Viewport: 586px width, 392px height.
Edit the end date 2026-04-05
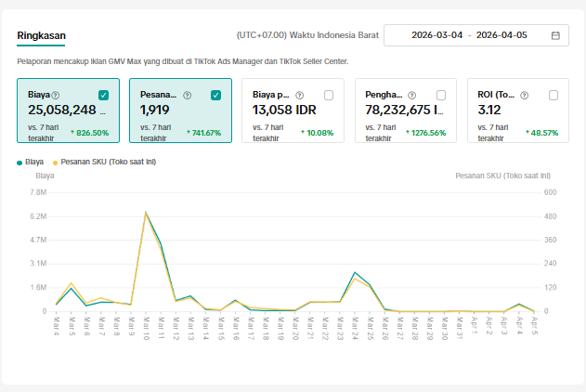coord(501,35)
